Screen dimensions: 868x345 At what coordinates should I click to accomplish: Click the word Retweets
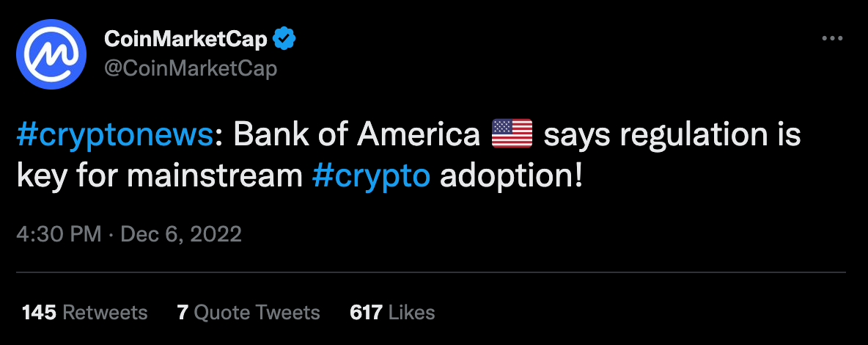(105, 312)
